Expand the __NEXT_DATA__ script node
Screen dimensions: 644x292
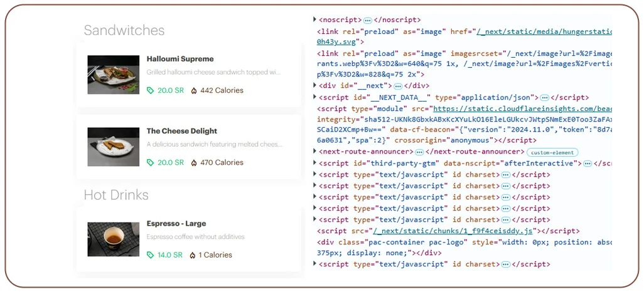pyautogui.click(x=314, y=97)
